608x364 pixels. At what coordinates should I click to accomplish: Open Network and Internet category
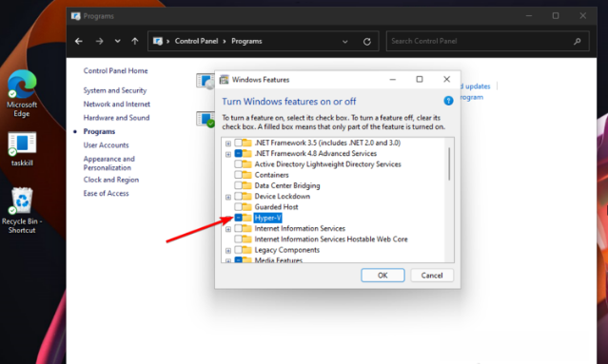click(x=117, y=105)
